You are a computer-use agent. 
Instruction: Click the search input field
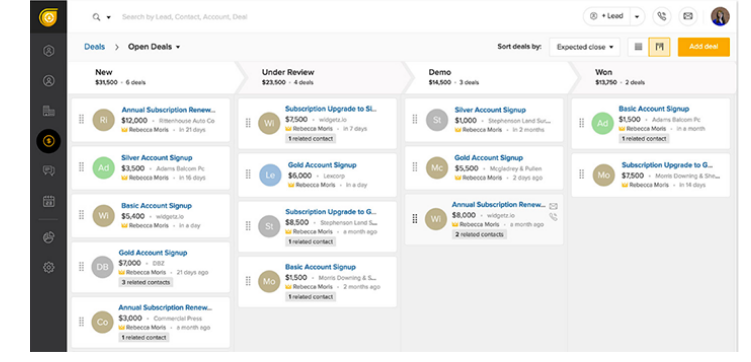click(184, 17)
